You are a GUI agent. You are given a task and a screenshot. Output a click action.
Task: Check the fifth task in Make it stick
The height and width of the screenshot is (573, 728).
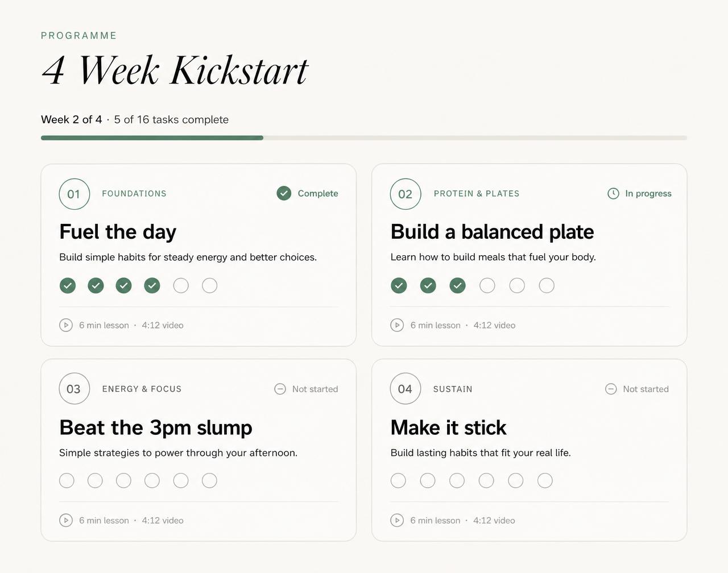pyautogui.click(x=516, y=480)
